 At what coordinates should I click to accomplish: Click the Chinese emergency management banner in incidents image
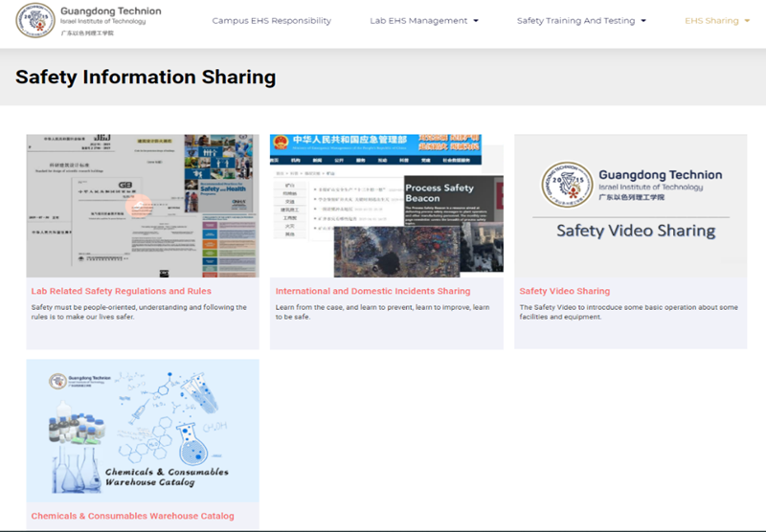375,144
